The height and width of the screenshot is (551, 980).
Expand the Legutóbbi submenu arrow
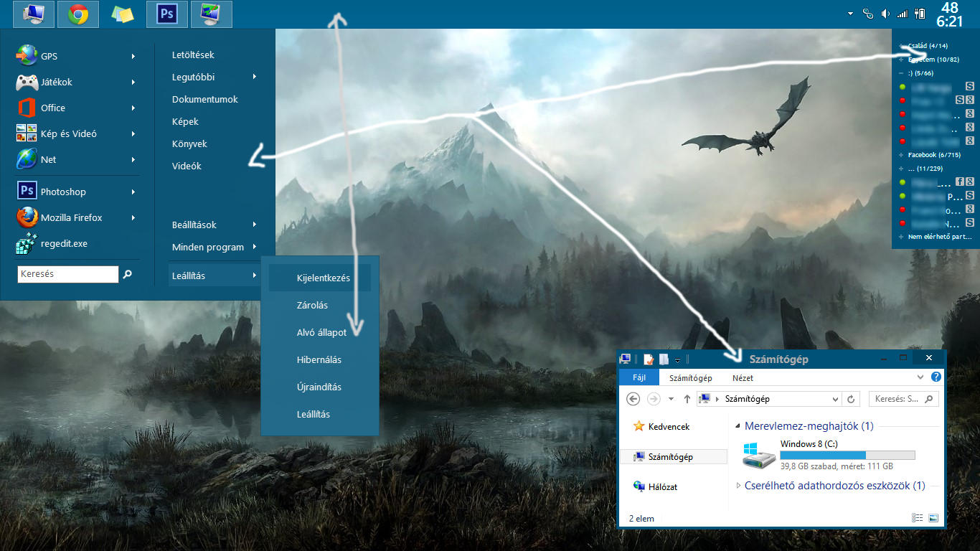pyautogui.click(x=255, y=77)
